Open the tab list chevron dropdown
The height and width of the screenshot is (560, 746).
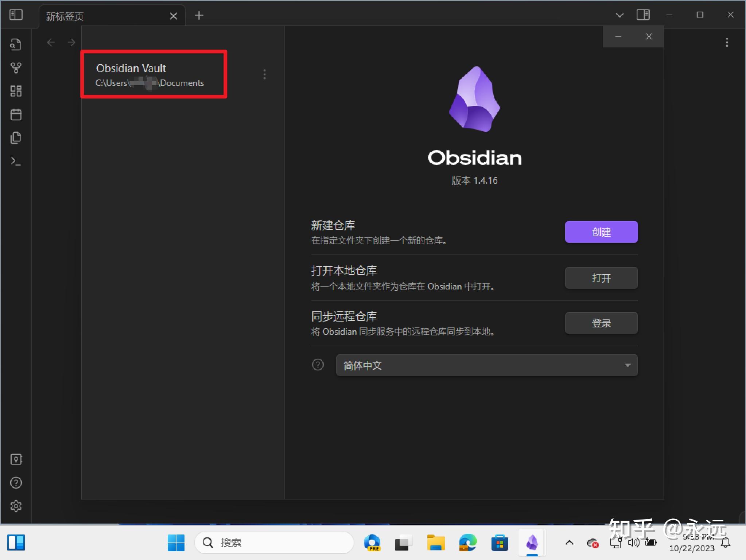coord(620,15)
